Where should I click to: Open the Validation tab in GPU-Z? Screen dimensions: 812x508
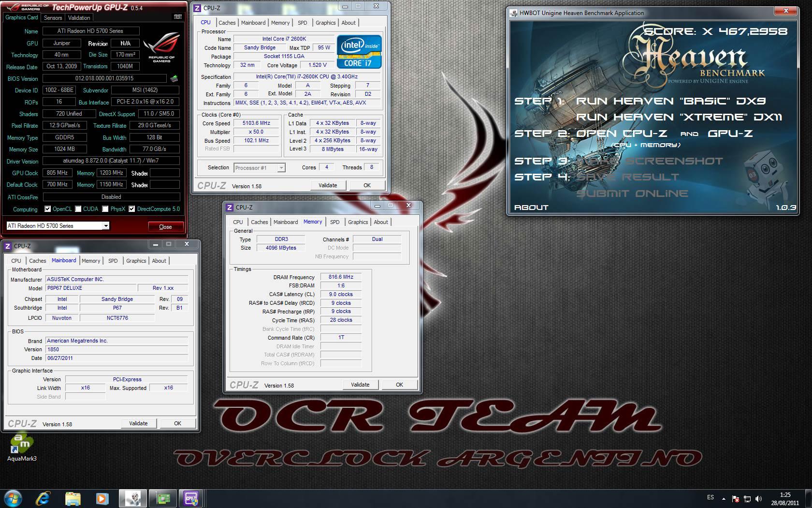click(x=79, y=18)
